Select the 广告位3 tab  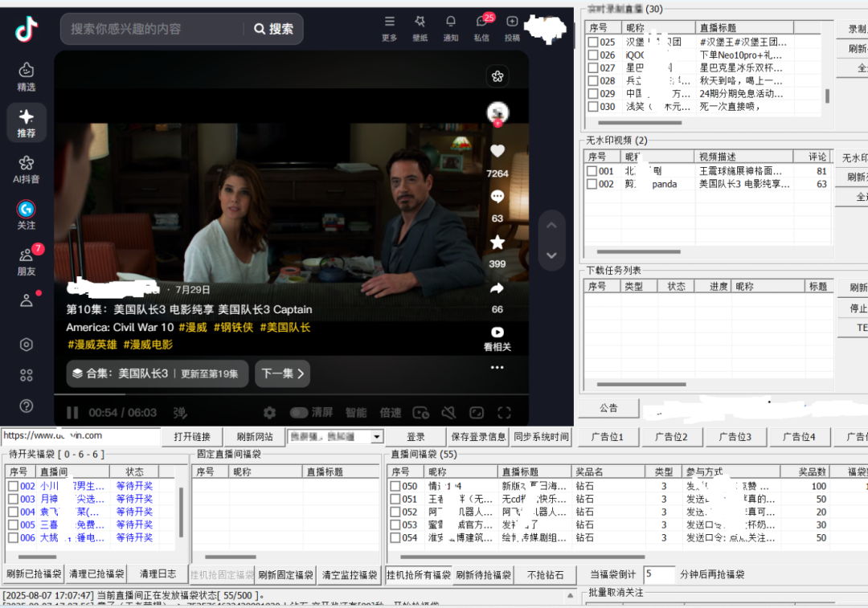735,437
